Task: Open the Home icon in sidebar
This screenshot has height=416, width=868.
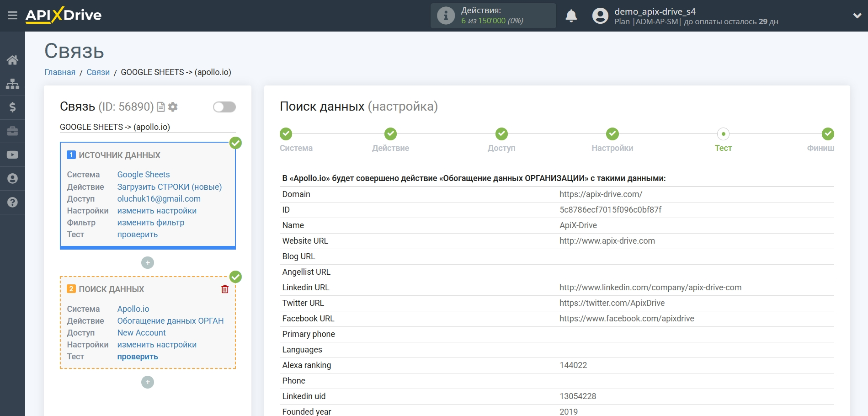Action: tap(12, 59)
